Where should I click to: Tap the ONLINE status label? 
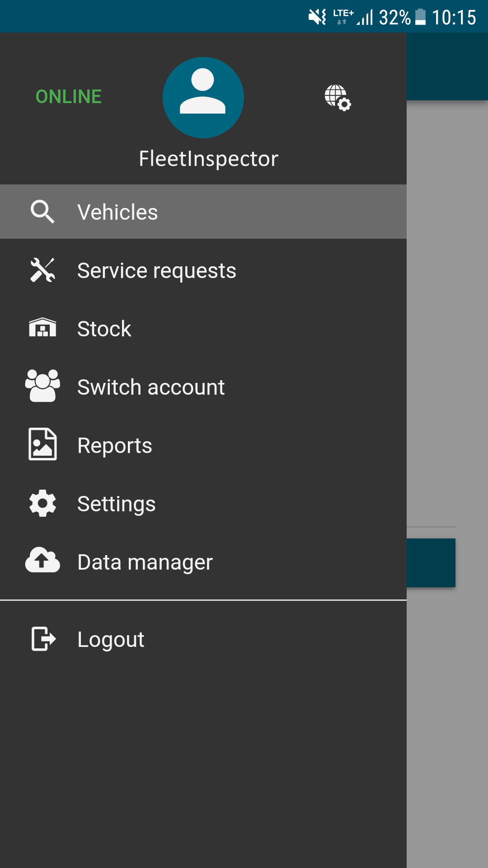pyautogui.click(x=69, y=97)
